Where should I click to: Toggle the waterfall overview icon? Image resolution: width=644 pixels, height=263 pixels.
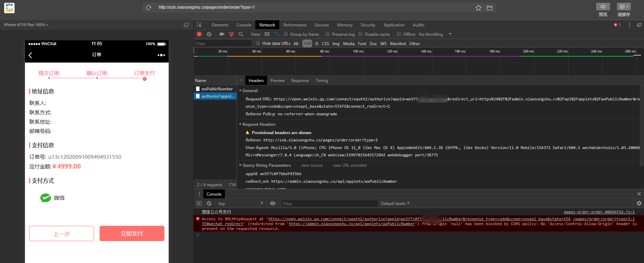click(277, 34)
